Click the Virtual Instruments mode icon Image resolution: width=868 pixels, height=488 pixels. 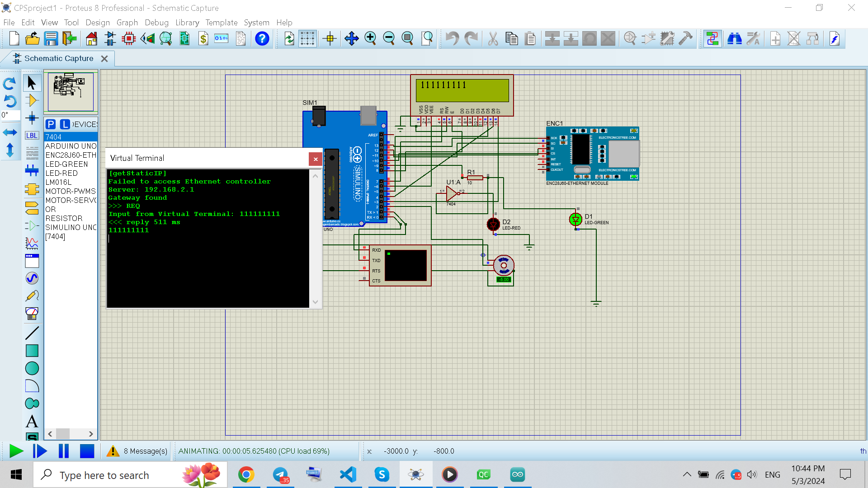pyautogui.click(x=32, y=314)
